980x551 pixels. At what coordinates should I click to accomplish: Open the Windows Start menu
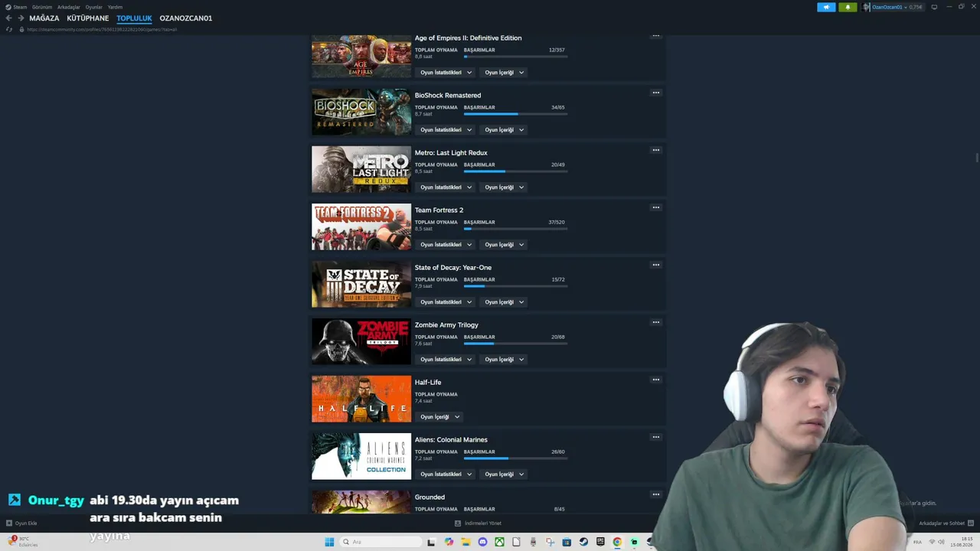[x=329, y=542]
